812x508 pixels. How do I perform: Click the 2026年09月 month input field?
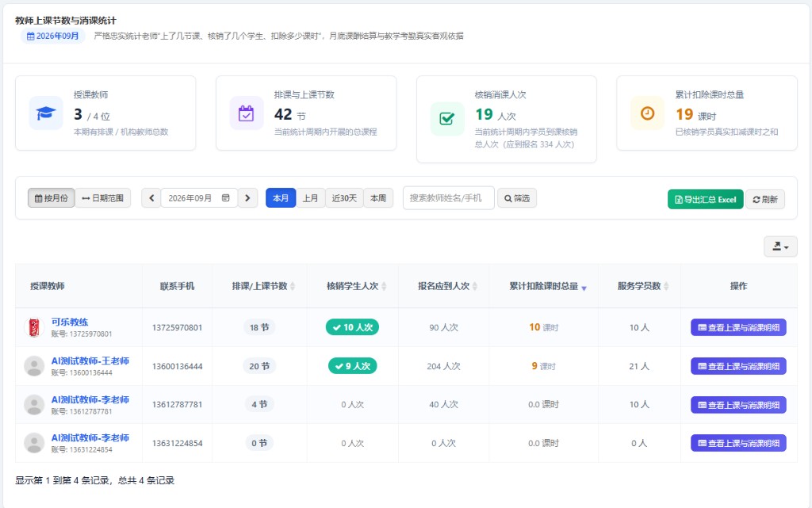(199, 198)
